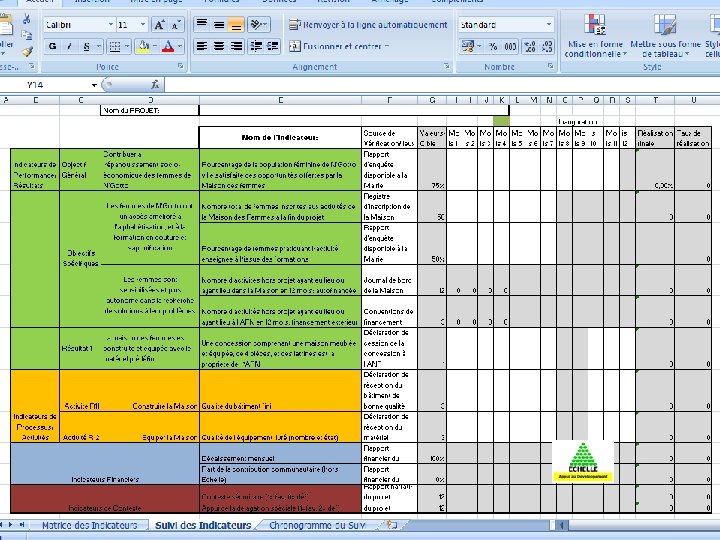Open the Standard number format dropdown
Viewport: 720px width, 540px height.
click(549, 25)
